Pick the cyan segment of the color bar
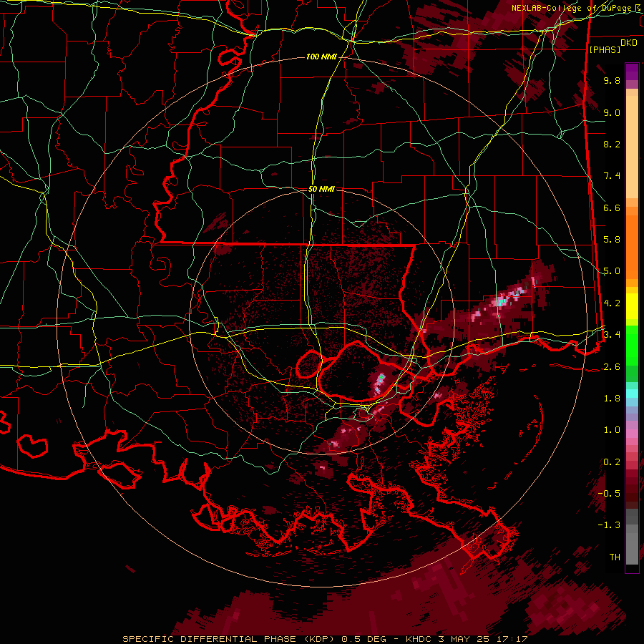644x644 pixels. click(632, 394)
